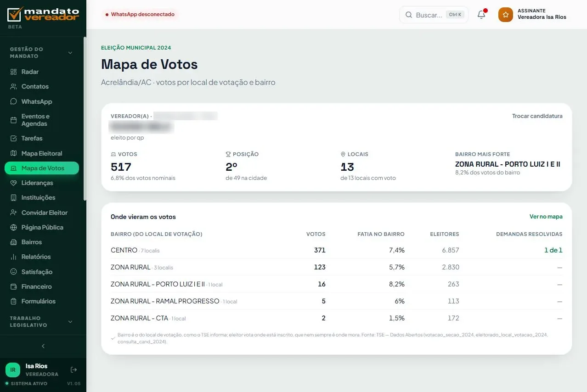The height and width of the screenshot is (392, 587).
Task: Click the ELEIÇÃO MUNICIPAL 2024 label
Action: point(136,48)
